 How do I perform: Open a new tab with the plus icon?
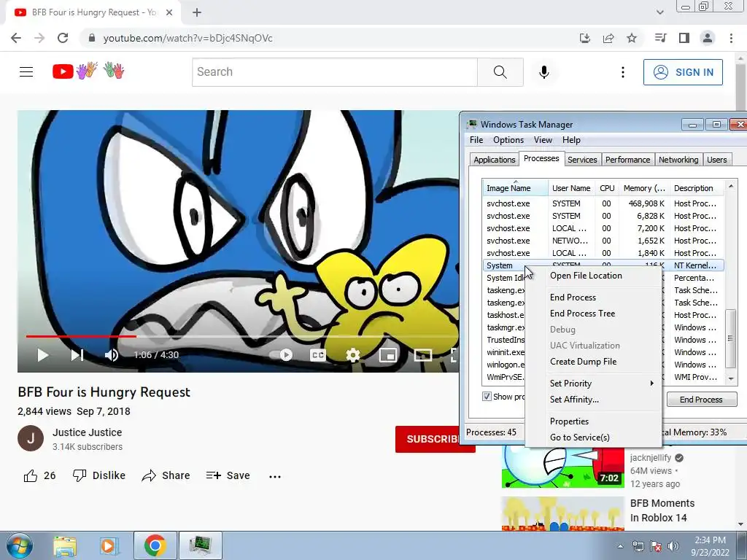(197, 12)
